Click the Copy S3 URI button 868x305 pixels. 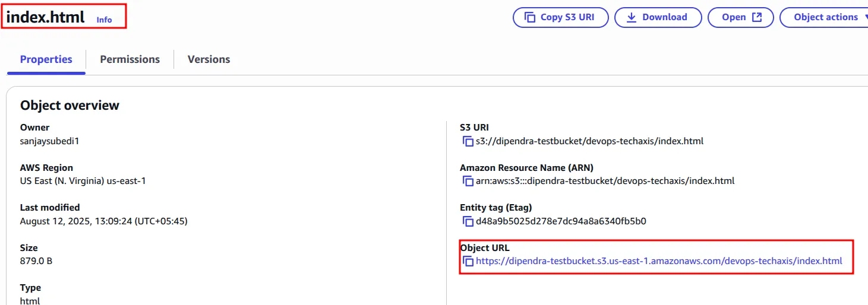pyautogui.click(x=561, y=17)
